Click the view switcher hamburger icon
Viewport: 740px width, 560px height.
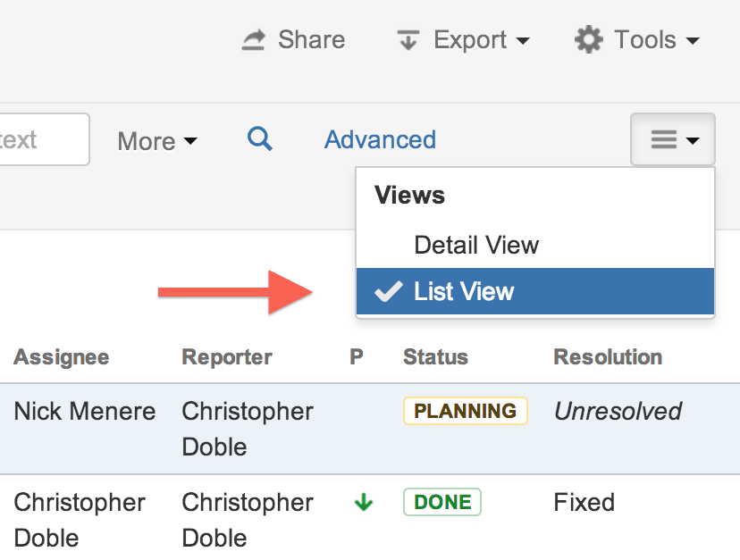(x=662, y=140)
